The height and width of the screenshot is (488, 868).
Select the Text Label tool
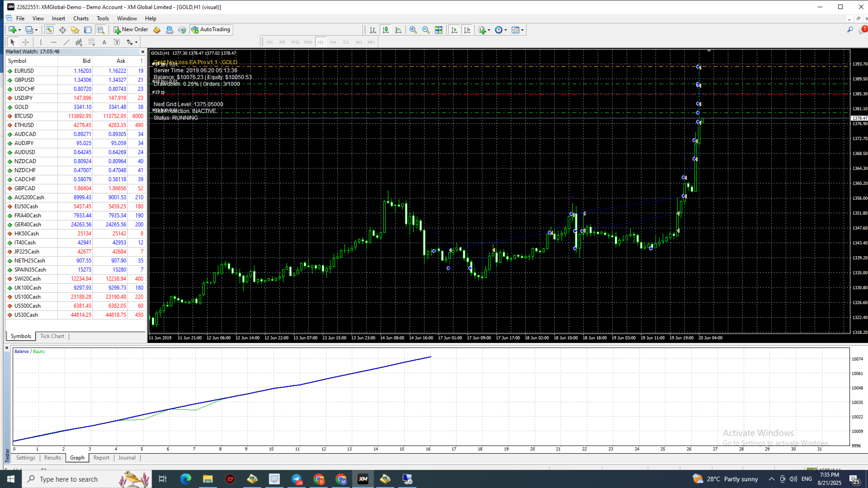click(x=117, y=42)
